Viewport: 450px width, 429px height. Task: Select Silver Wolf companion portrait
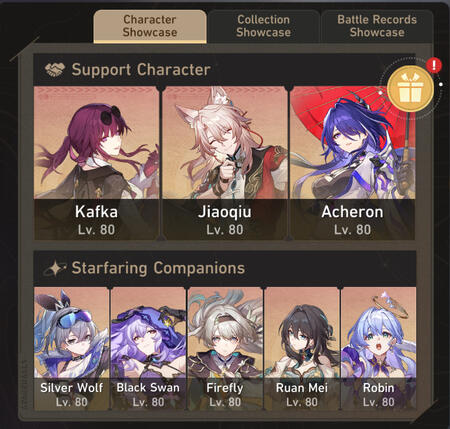click(71, 349)
